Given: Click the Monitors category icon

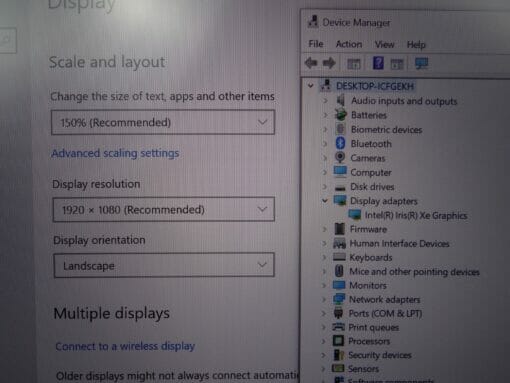Looking at the screenshot, I should pyautogui.click(x=339, y=285).
